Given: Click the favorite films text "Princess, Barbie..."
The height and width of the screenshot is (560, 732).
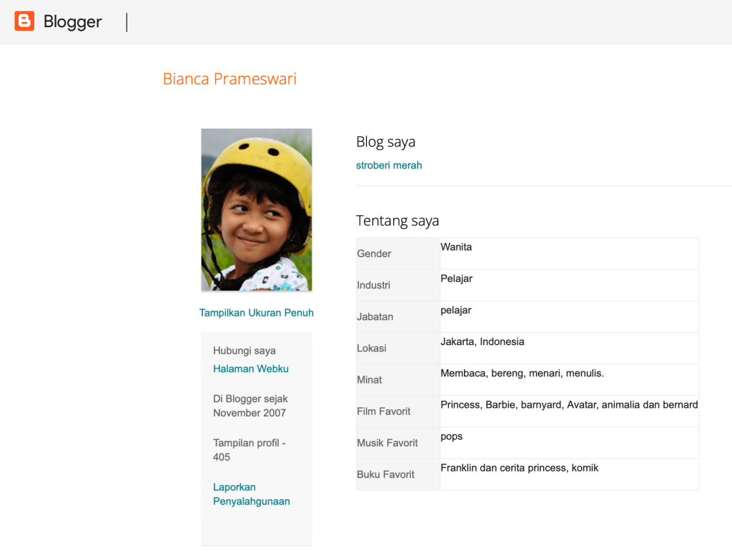Looking at the screenshot, I should tap(568, 404).
